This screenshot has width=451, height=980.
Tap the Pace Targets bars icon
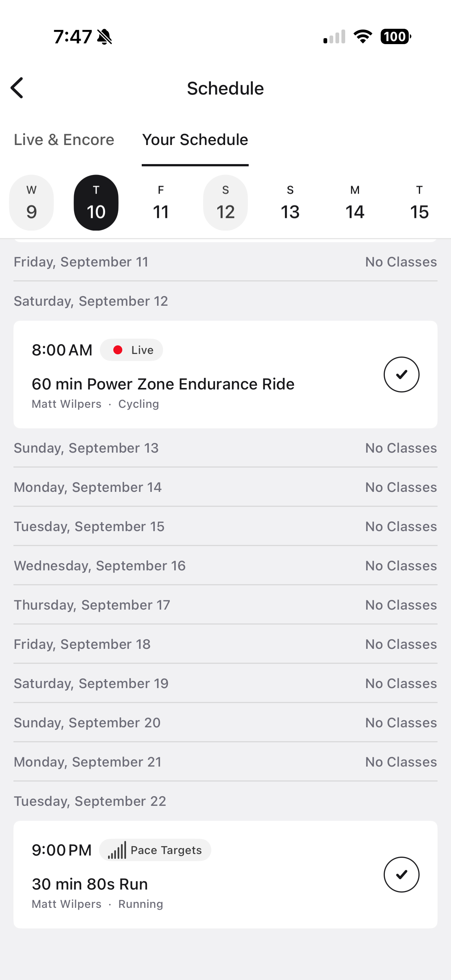116,850
